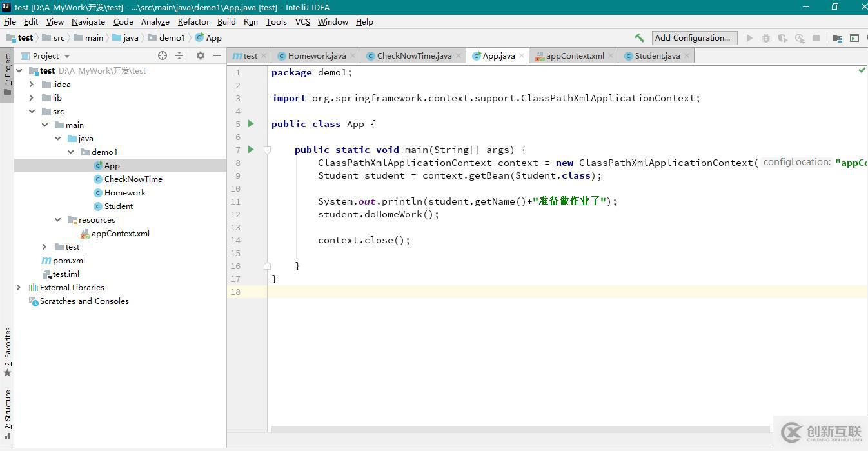Click the Debug bug icon in toolbar
868x451 pixels.
766,38
